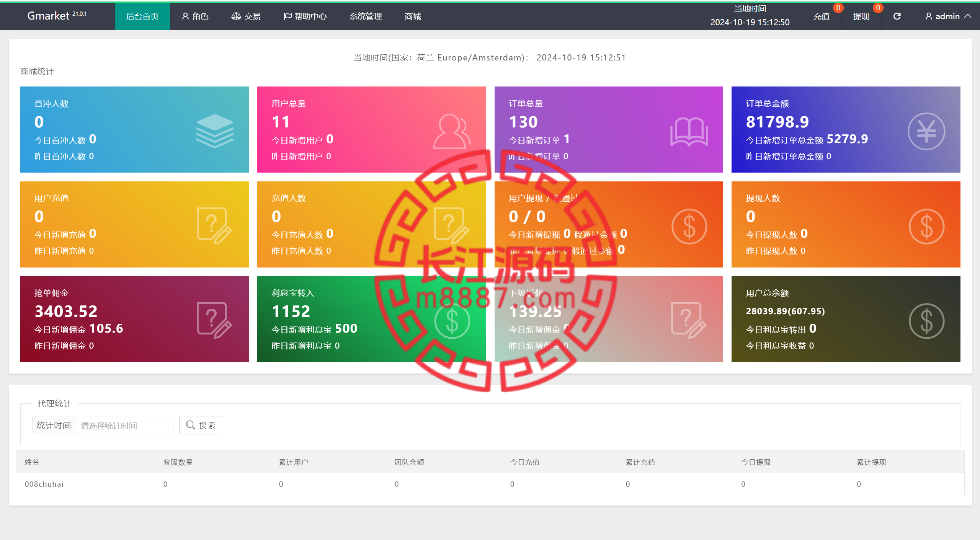Open the 商城 menu
The width and height of the screenshot is (980, 540).
tap(413, 16)
